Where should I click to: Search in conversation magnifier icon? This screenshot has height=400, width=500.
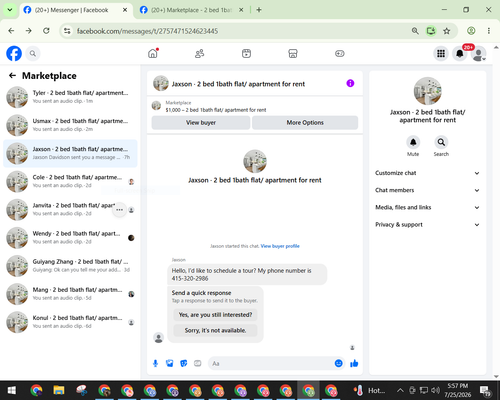pos(441,142)
